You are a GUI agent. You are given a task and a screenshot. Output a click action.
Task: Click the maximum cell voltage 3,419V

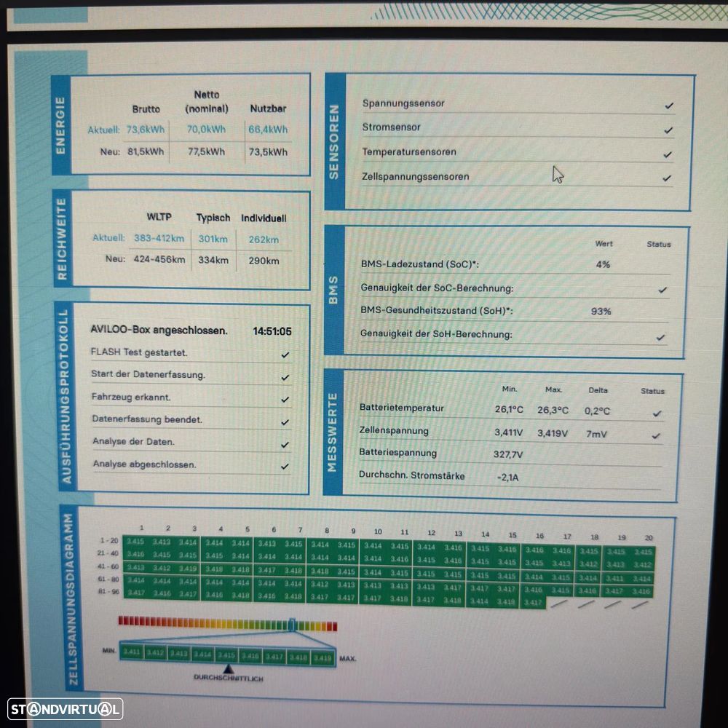point(553,433)
